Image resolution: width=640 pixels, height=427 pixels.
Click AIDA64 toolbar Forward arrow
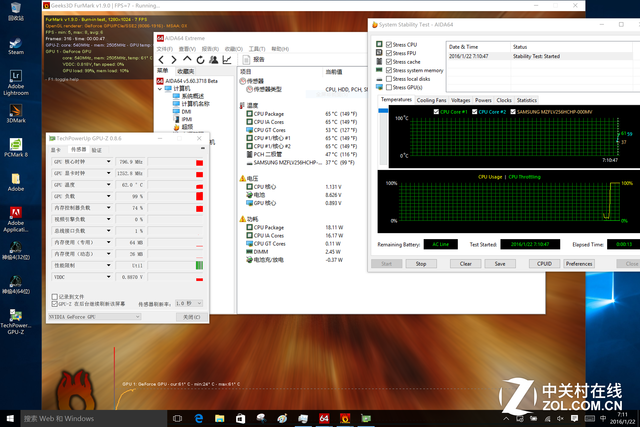click(174, 60)
